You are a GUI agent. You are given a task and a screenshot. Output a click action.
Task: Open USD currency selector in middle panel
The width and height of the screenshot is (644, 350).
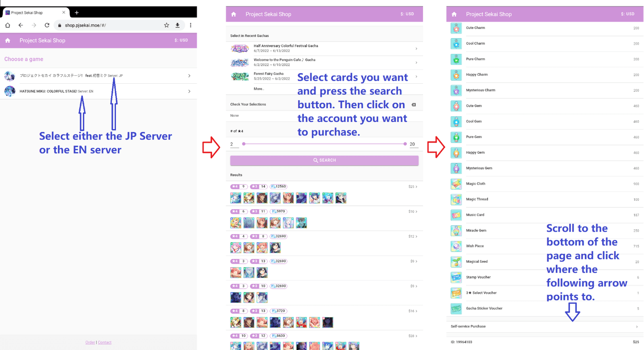pos(407,14)
